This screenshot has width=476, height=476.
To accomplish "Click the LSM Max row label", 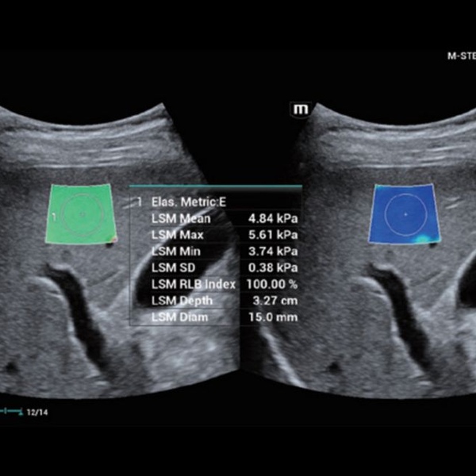I will coord(177,235).
